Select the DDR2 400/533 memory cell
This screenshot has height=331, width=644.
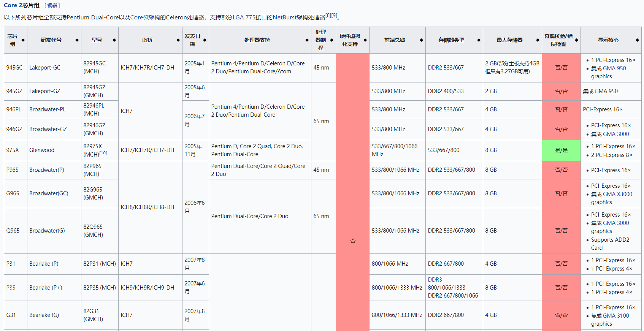[454, 91]
